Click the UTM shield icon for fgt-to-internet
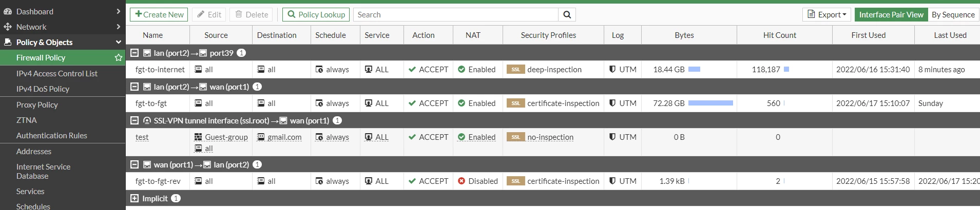This screenshot has height=210, width=980. pyautogui.click(x=612, y=69)
